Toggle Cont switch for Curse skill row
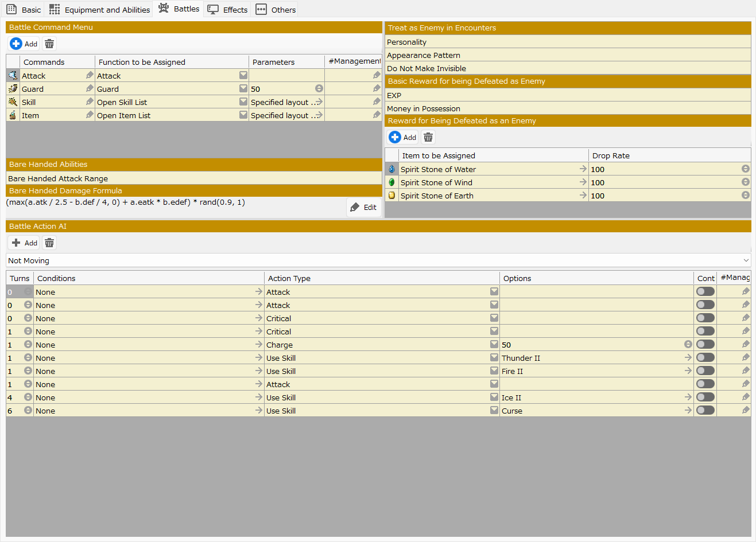The width and height of the screenshot is (756, 542). [705, 411]
